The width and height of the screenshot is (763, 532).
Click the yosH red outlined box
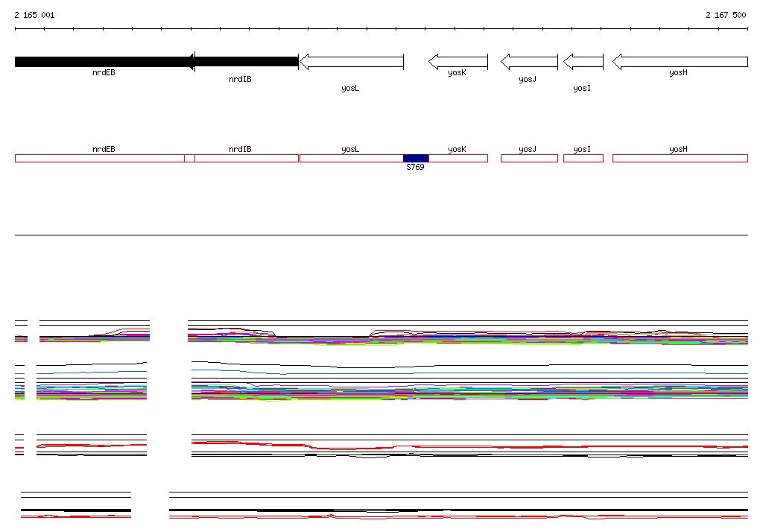pyautogui.click(x=680, y=158)
